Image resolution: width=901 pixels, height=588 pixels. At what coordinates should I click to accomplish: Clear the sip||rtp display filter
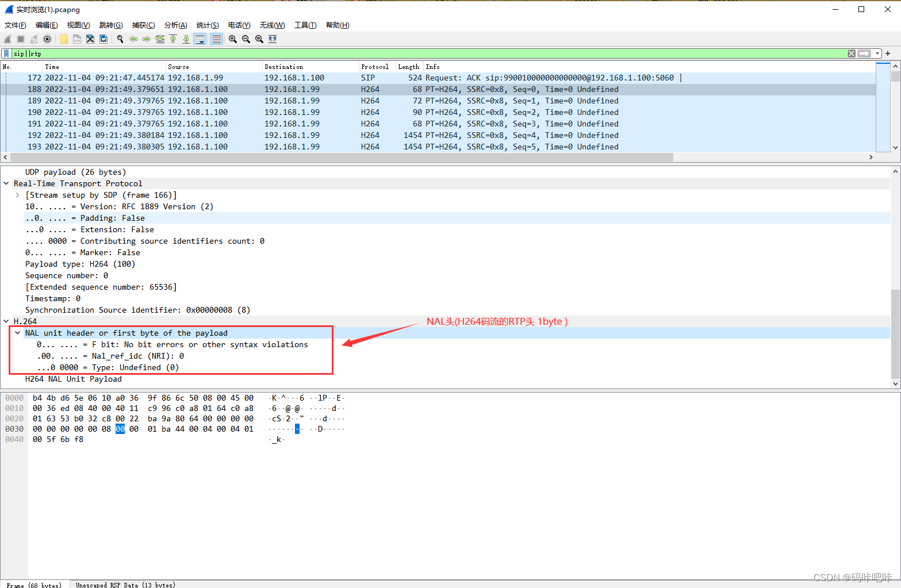851,53
